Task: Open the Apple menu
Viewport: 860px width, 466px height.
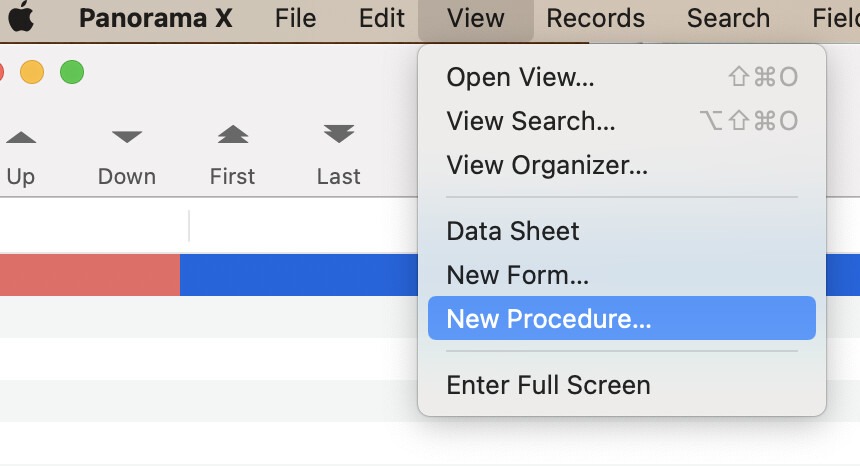Action: (22, 18)
